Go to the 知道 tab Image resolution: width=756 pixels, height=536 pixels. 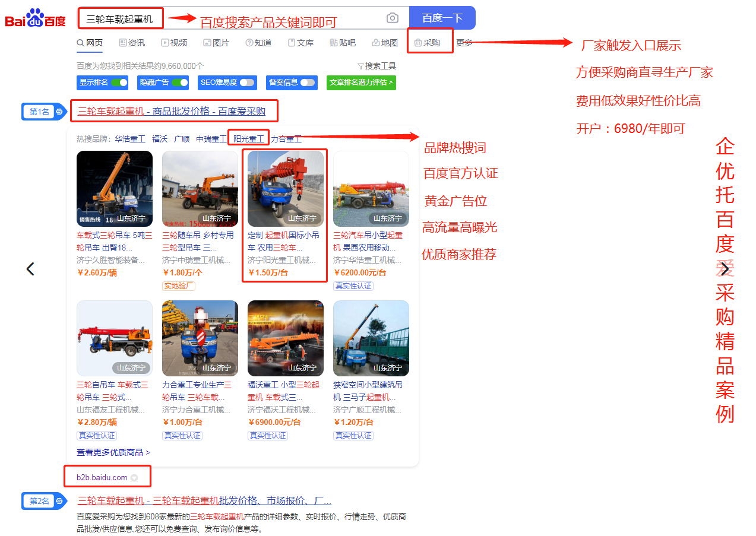[258, 43]
